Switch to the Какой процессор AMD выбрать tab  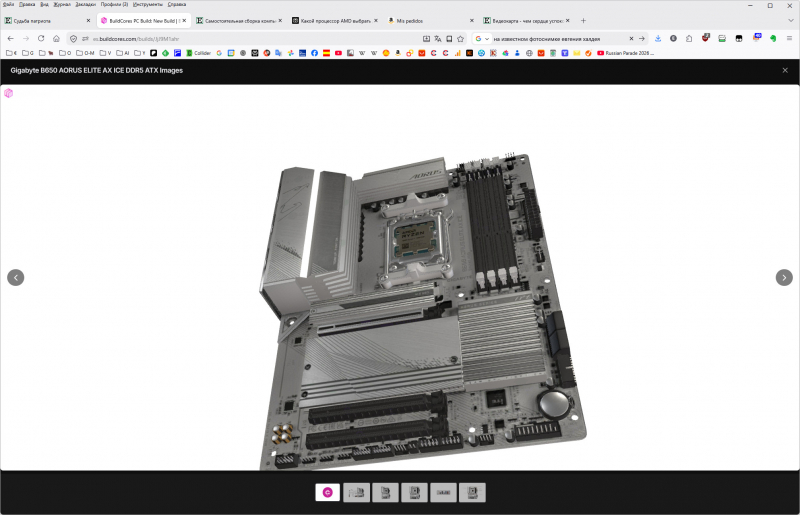click(335, 21)
